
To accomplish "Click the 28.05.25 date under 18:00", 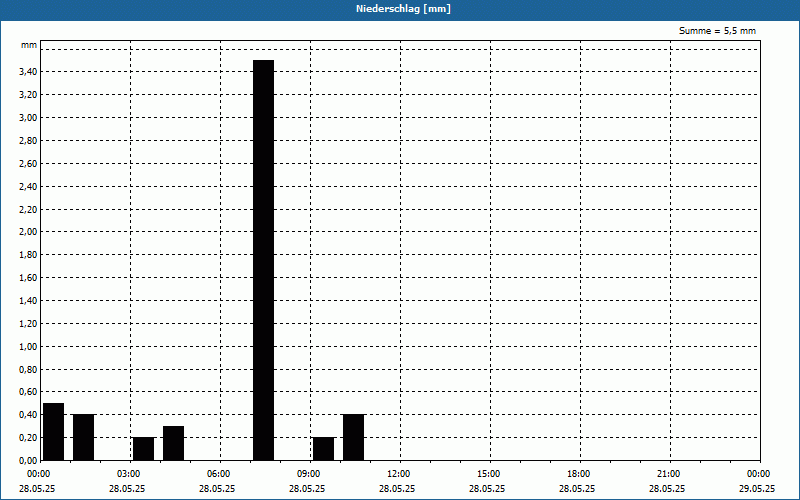I will point(577,489).
